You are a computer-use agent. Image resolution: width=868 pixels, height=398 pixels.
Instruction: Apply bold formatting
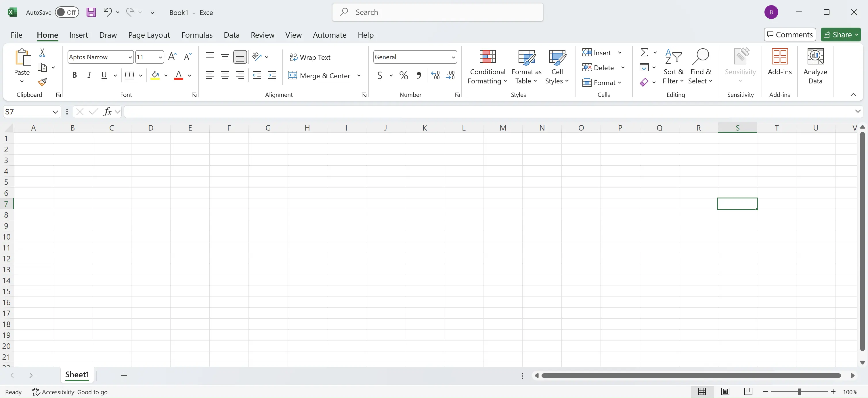74,75
